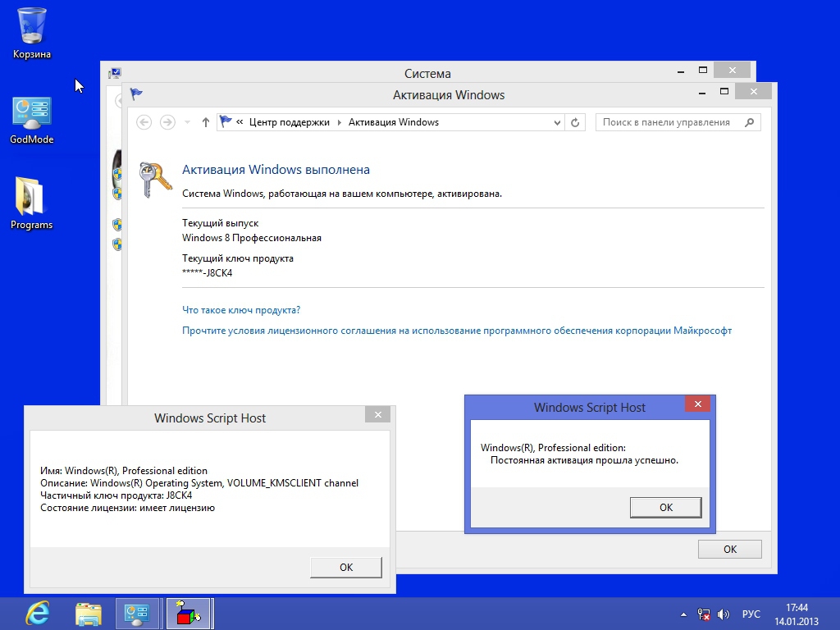Select the product key text *****-J8CK4
Screen dimensions: 840x630
pyautogui.click(x=208, y=273)
